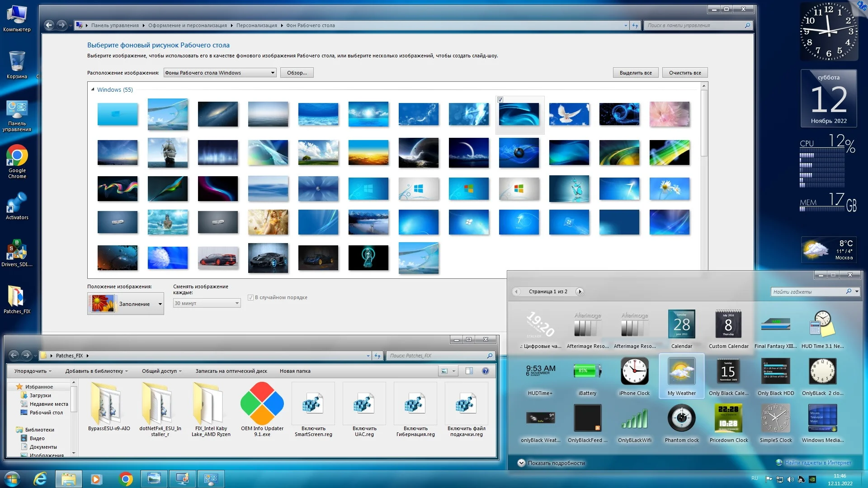Image resolution: width=868 pixels, height=488 pixels.
Task: Select the sailing ship wallpaper thumbnail
Action: pos(168,153)
